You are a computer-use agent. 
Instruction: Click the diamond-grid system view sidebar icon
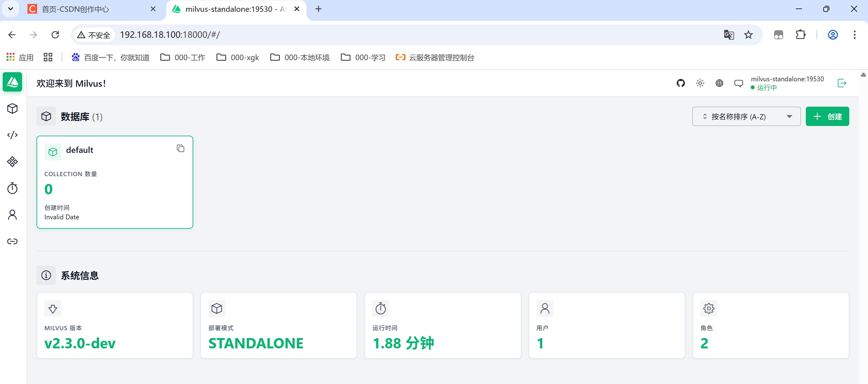[12, 162]
